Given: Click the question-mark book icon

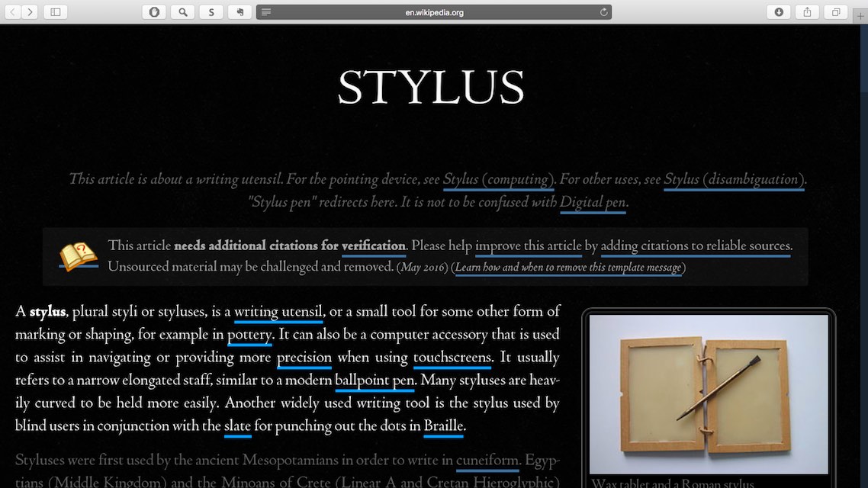Looking at the screenshot, I should (78, 256).
